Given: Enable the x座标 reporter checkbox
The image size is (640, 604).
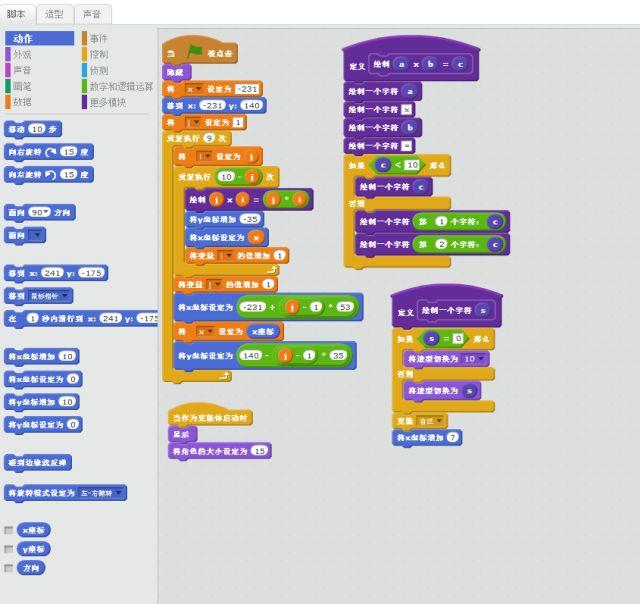Looking at the screenshot, I should click(9, 530).
